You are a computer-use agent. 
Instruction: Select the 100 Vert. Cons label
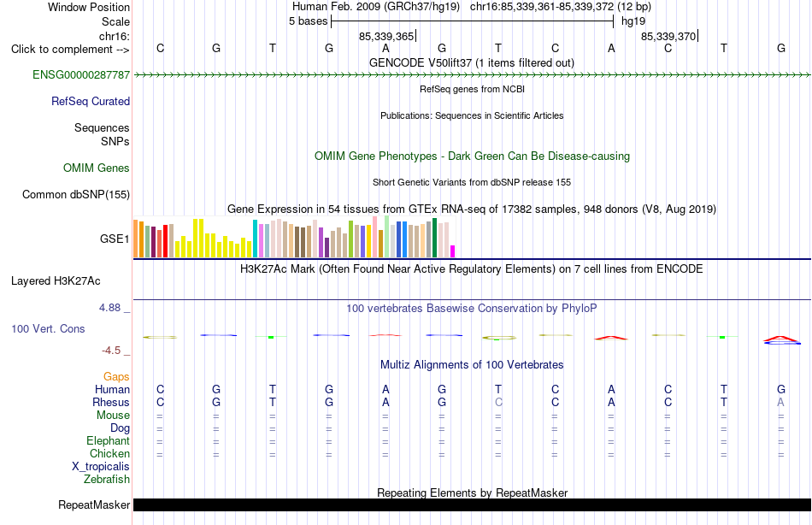click(48, 329)
